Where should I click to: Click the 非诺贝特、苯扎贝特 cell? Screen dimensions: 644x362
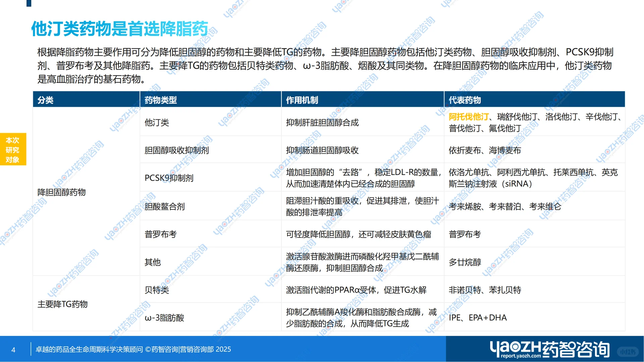[x=535, y=290]
